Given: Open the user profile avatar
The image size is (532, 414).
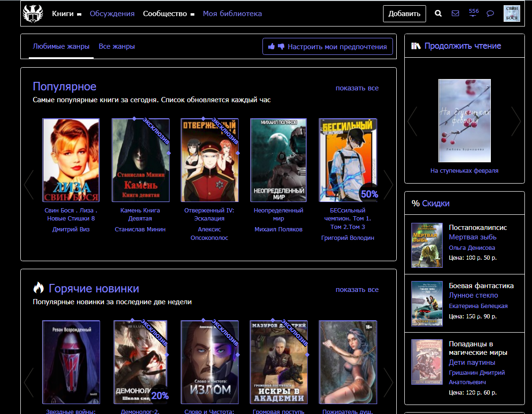Looking at the screenshot, I should [512, 14].
